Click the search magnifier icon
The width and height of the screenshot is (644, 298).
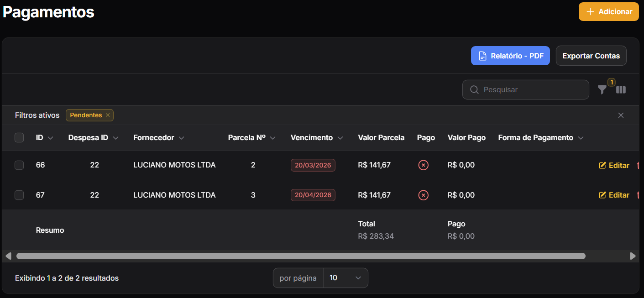tap(474, 90)
